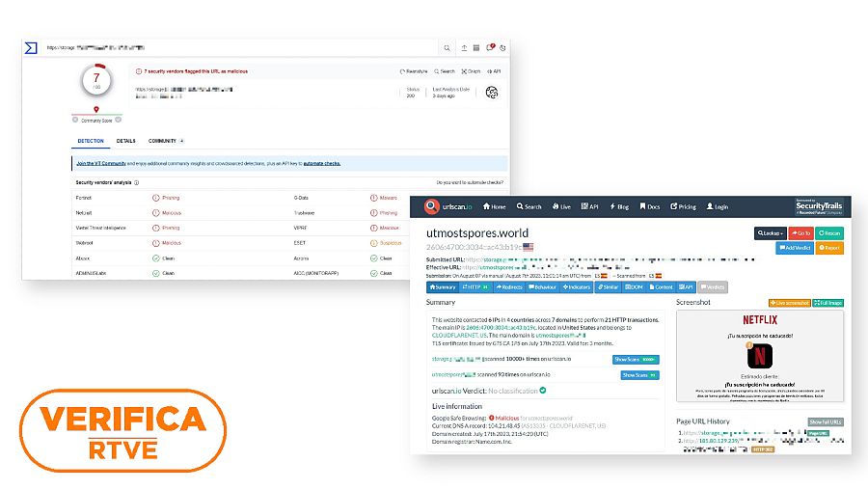This screenshot has width=868, height=489.
Task: Select the Similar tab
Action: pyautogui.click(x=608, y=286)
